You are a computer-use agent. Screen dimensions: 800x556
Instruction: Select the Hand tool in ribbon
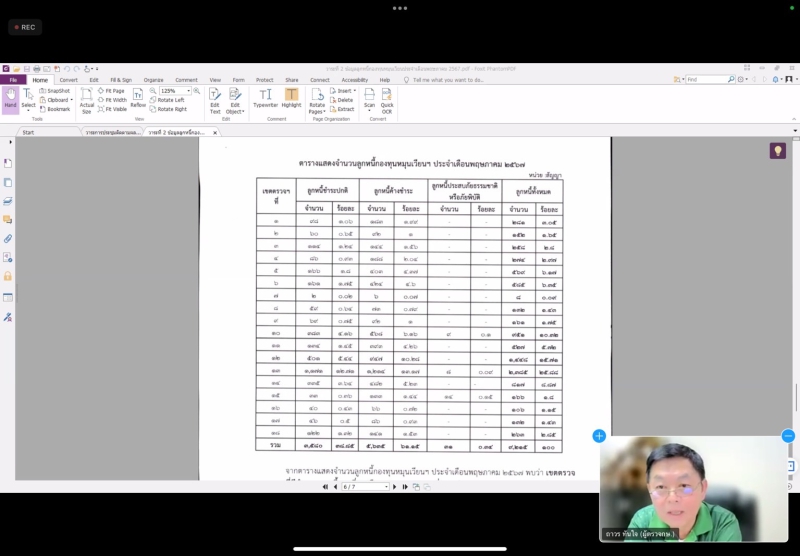[x=10, y=99]
